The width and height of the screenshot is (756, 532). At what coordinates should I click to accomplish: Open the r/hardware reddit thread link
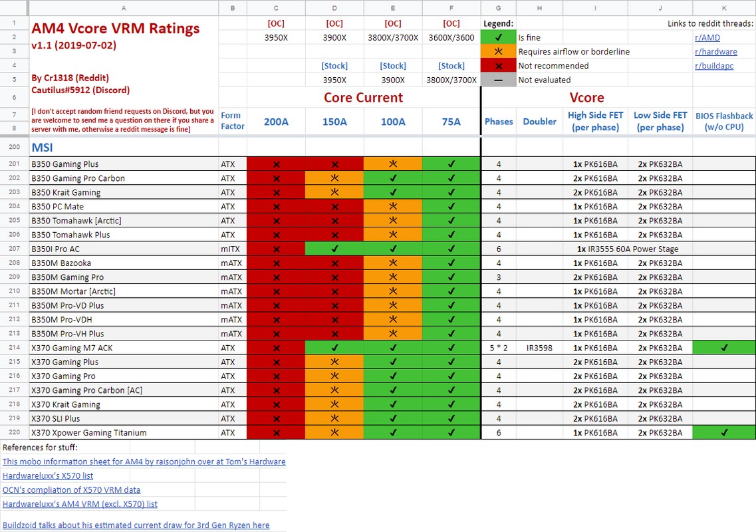coord(715,52)
